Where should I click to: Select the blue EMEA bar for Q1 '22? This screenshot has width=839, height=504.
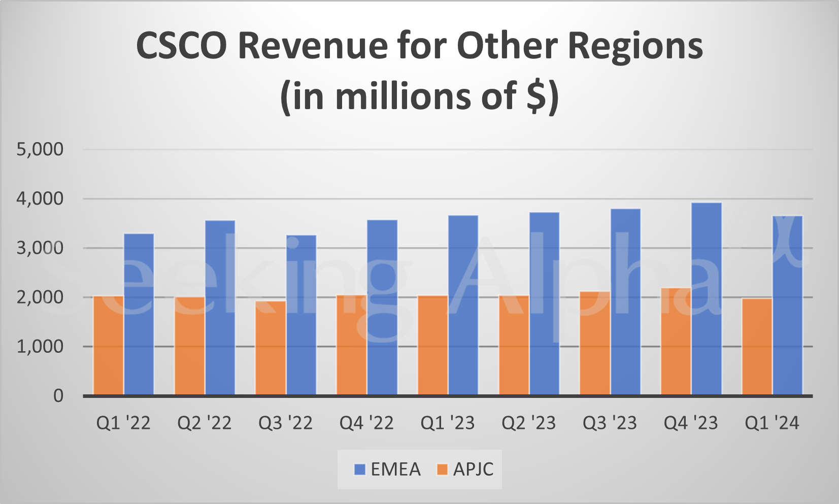pos(139,314)
